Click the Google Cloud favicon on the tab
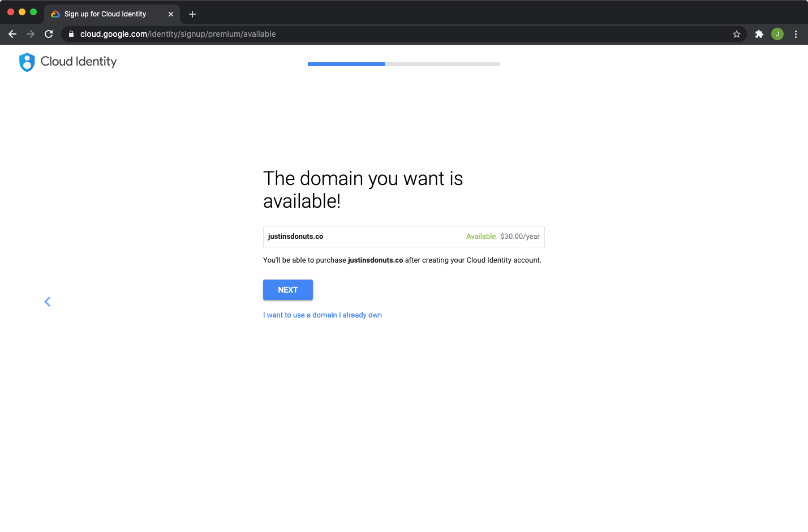This screenshot has height=532, width=808. click(x=55, y=14)
